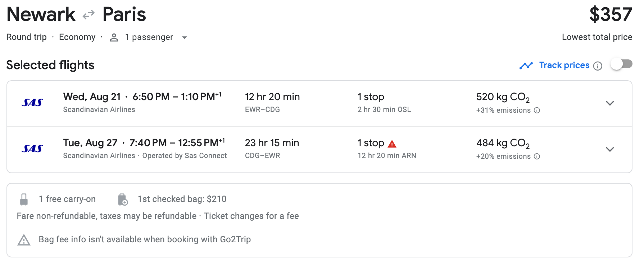Expand the Tue, Aug 27 flight details
This screenshot has width=644, height=265.
coord(610,149)
